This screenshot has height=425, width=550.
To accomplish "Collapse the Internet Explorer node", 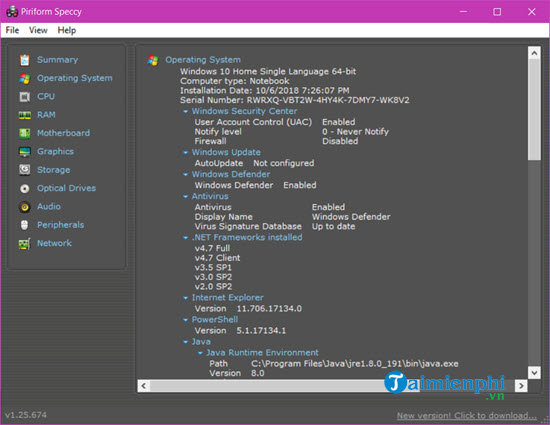I will tap(186, 298).
